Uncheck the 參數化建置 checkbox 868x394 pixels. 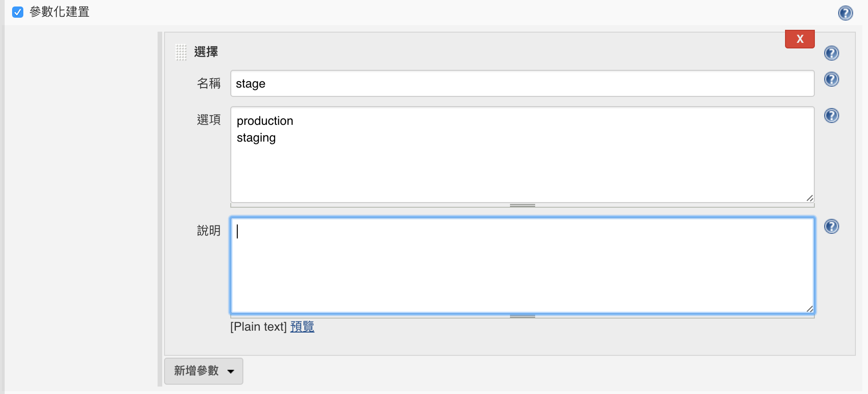pos(18,12)
